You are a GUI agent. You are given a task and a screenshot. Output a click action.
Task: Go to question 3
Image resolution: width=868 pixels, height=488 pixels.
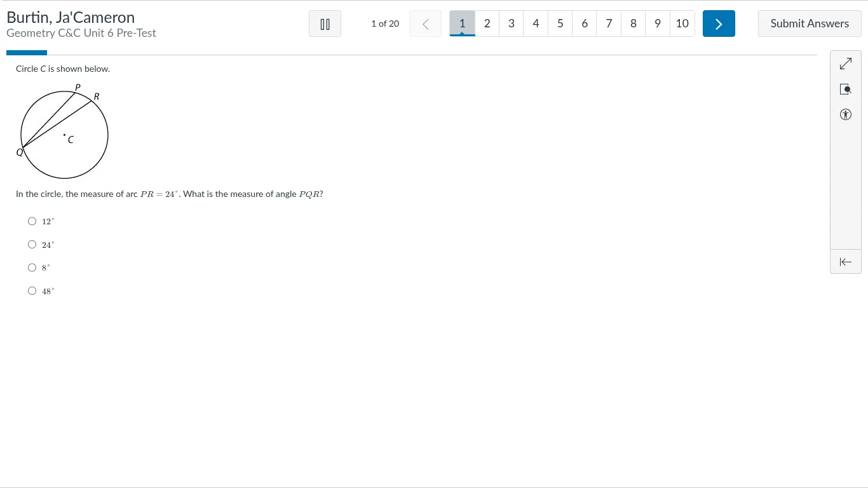pos(511,24)
